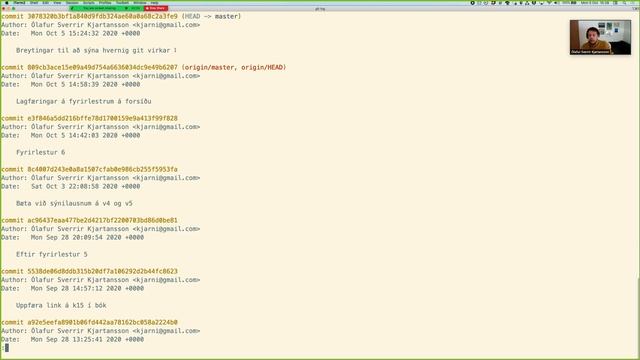Click commit message 'Uppfæra link á k15 í bók'
This screenshot has width=640, height=360.
point(61,305)
